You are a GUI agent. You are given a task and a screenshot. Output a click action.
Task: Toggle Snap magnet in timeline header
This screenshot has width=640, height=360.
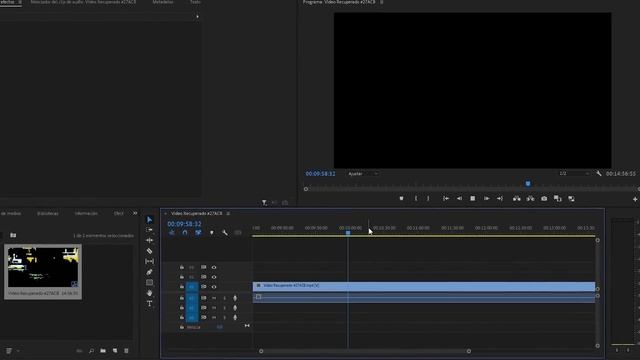pyautogui.click(x=185, y=233)
